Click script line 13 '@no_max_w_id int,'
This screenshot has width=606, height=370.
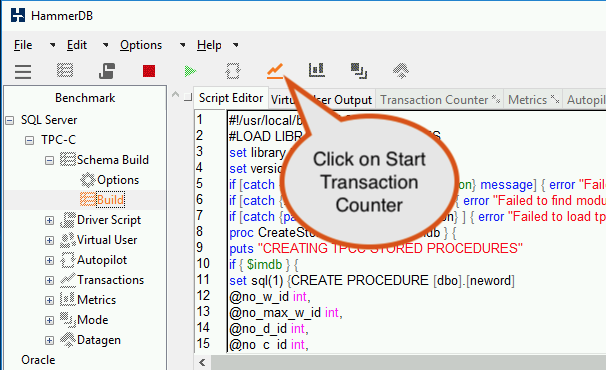point(286,312)
